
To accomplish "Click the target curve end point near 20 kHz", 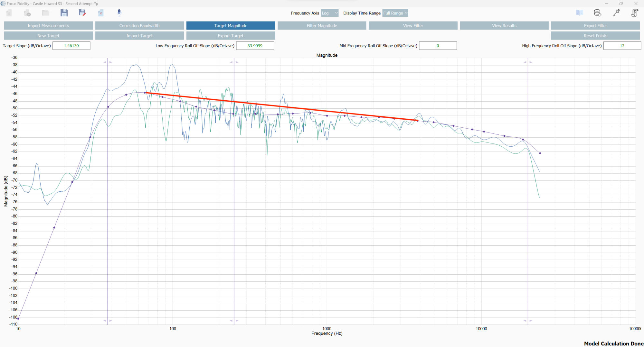I will point(540,153).
